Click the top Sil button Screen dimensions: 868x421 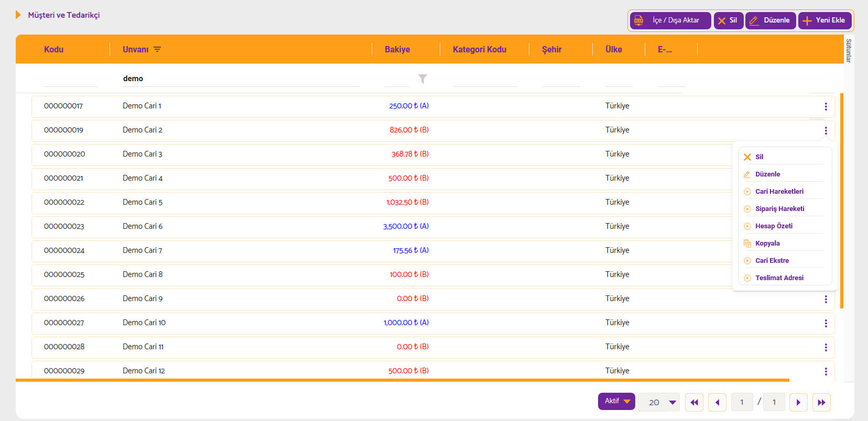click(x=729, y=20)
